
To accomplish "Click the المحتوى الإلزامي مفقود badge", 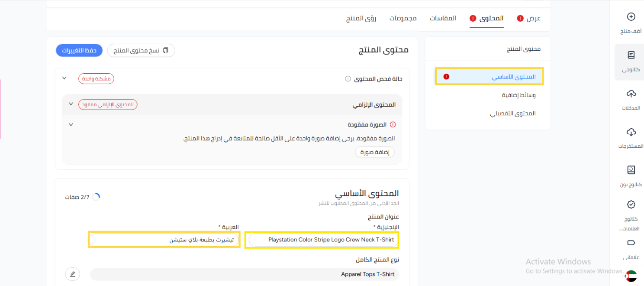I will (108, 104).
